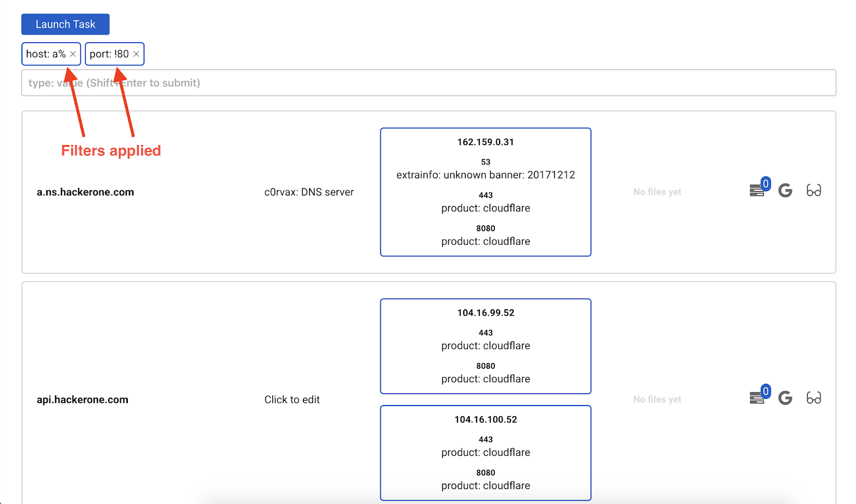Open the glasses viewer for api.hackerone.com
The height and width of the screenshot is (504, 856).
[814, 398]
